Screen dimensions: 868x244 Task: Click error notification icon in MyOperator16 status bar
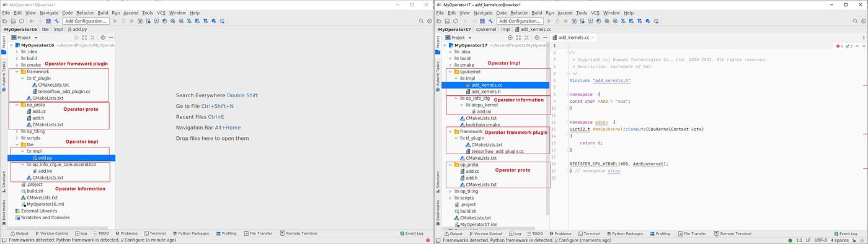tap(428, 240)
